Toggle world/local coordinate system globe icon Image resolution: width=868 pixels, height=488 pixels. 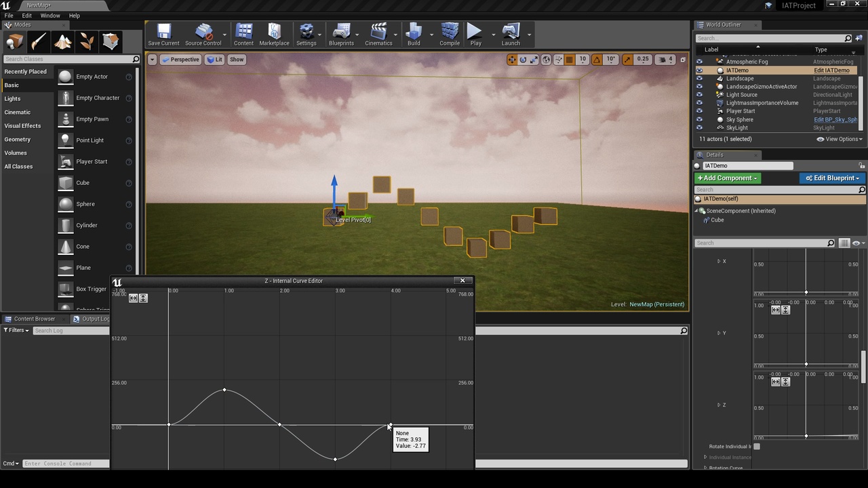pyautogui.click(x=547, y=60)
